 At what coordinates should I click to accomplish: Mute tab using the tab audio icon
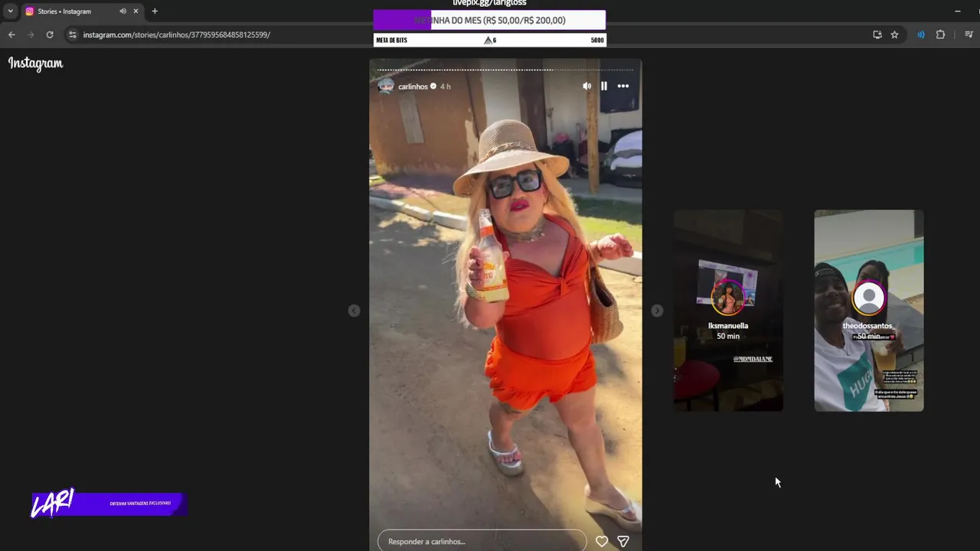tap(122, 11)
